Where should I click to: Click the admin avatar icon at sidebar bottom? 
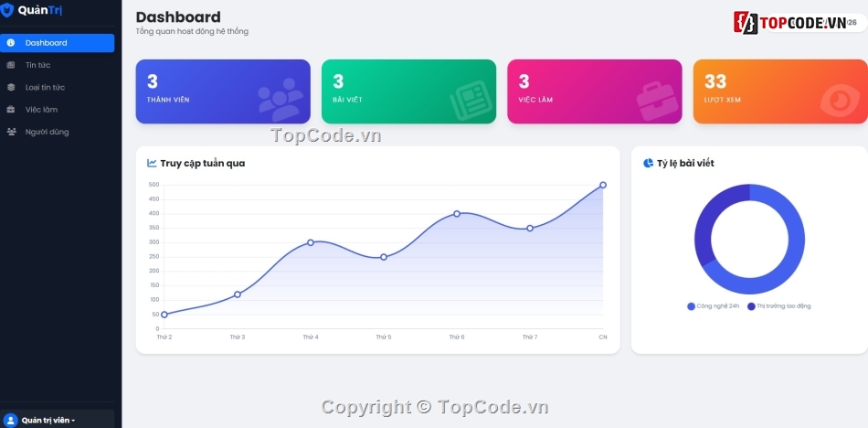click(x=11, y=420)
